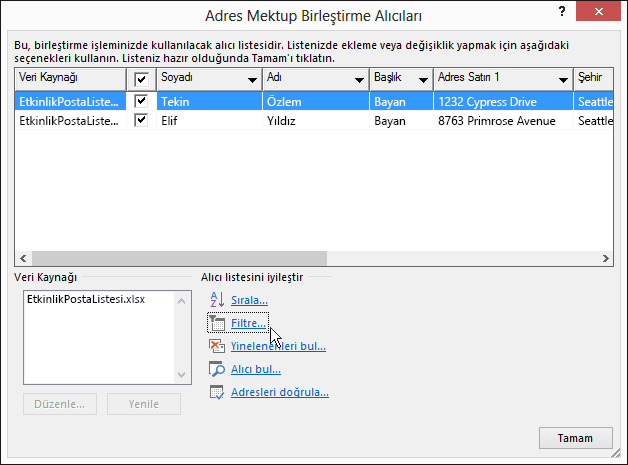Open the Adresleri doğrula... link
The height and width of the screenshot is (465, 628).
point(280,392)
